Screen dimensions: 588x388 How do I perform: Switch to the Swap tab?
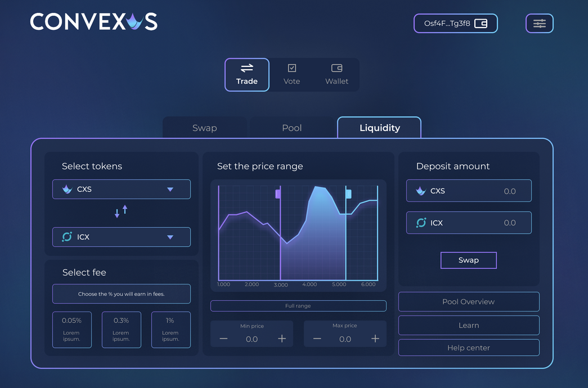pyautogui.click(x=204, y=128)
